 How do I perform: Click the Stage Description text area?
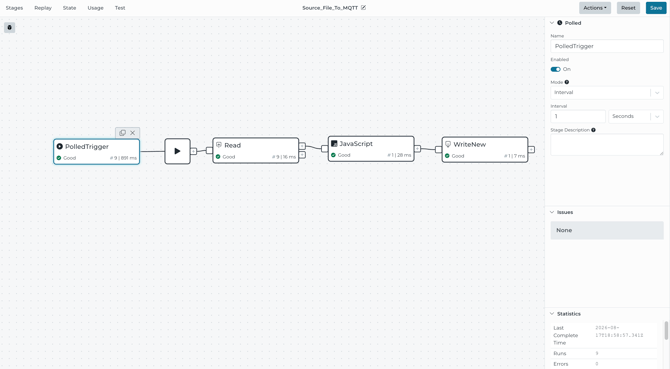(x=607, y=144)
